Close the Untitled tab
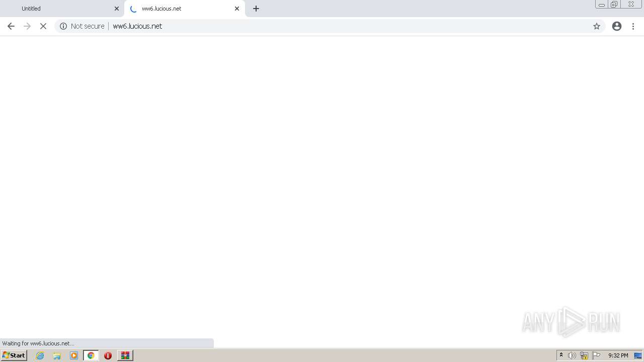This screenshot has height=362, width=644. tap(117, 9)
